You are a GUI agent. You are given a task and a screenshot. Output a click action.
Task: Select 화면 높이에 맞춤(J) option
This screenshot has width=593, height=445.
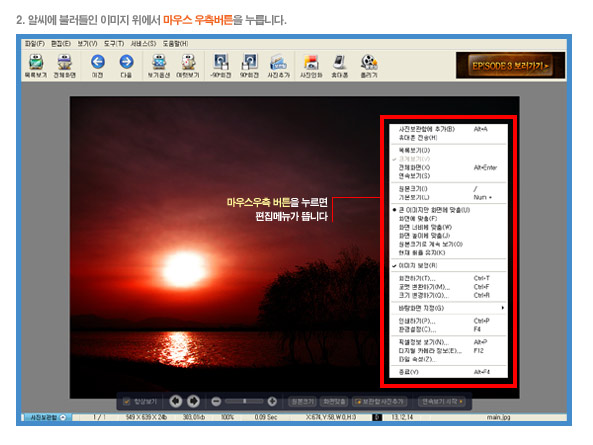(x=448, y=236)
